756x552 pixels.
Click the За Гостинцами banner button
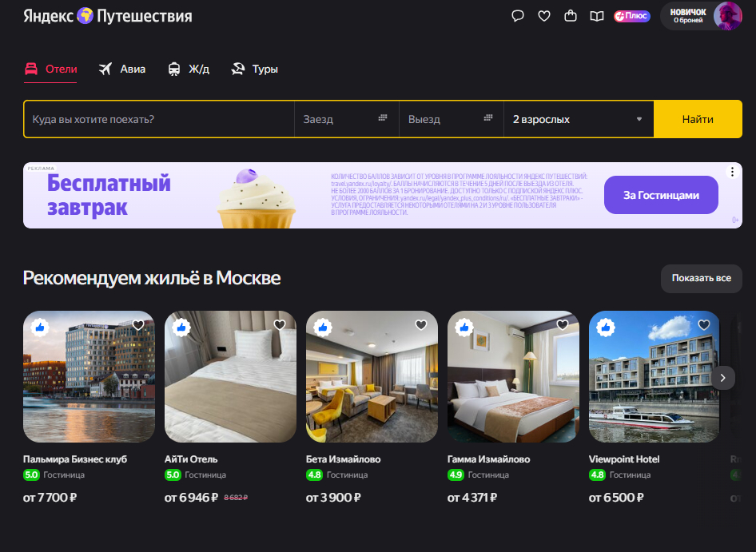[661, 195]
